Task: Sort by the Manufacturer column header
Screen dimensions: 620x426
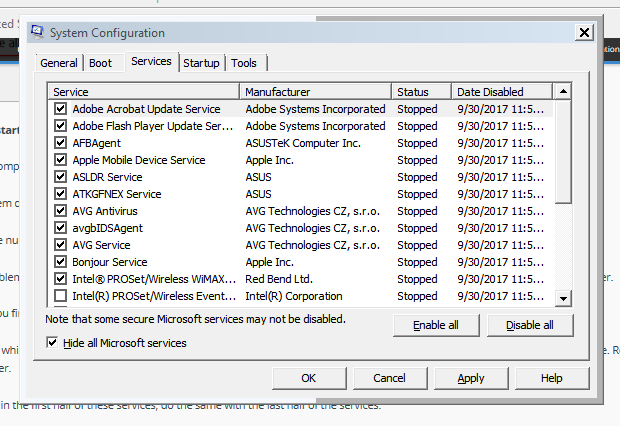Action: (316, 92)
